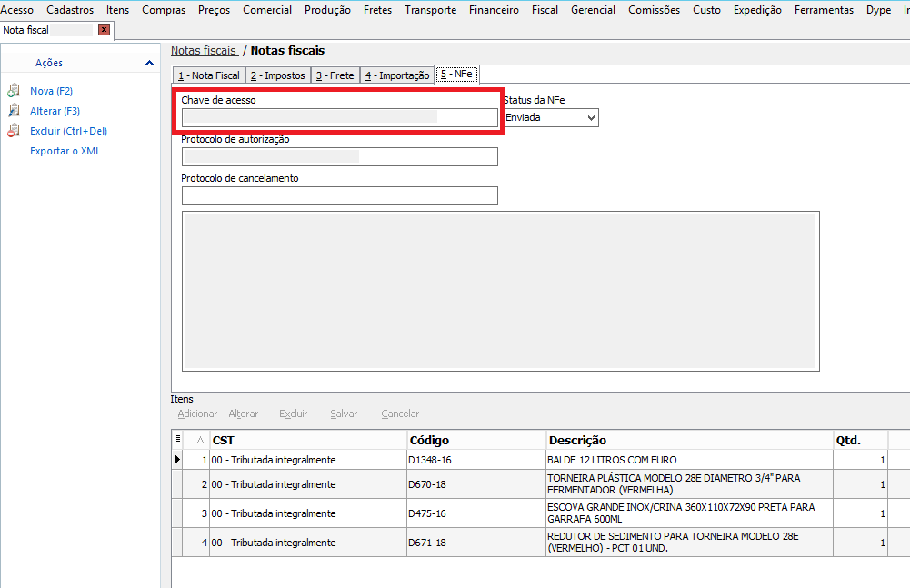
Task: Click the Excluir button in Itens toolbar
Action: pyautogui.click(x=293, y=414)
